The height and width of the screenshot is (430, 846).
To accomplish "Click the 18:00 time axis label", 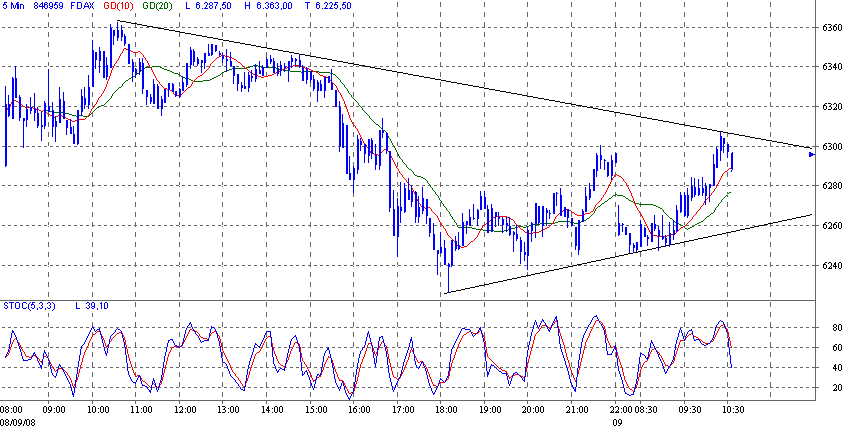I will point(447,410).
